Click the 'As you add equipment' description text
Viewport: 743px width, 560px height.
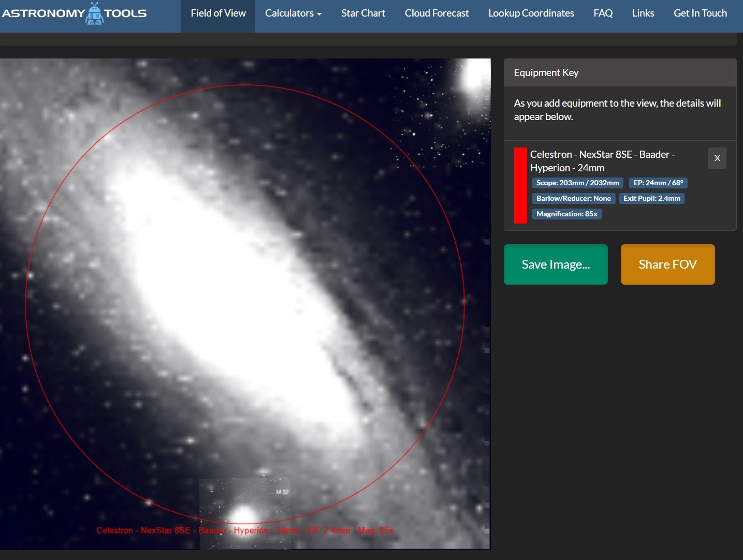[617, 110]
